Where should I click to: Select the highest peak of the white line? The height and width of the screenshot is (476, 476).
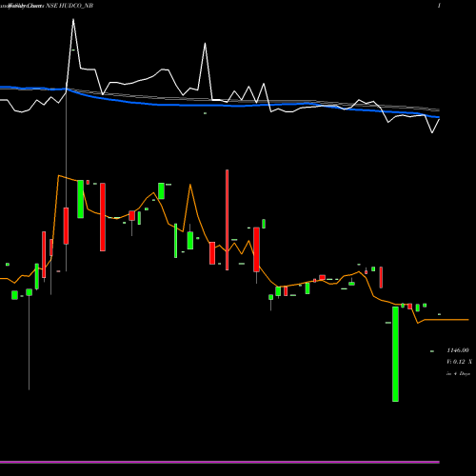[x=73, y=20]
